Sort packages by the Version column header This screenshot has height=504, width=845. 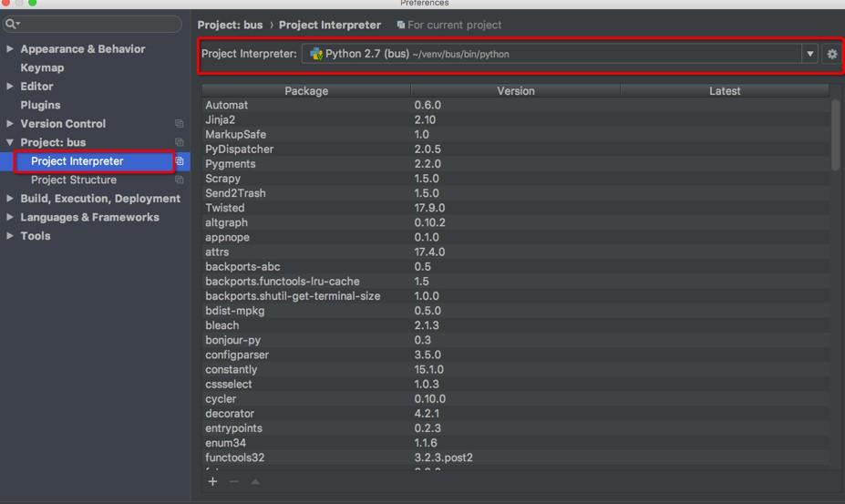pos(516,90)
